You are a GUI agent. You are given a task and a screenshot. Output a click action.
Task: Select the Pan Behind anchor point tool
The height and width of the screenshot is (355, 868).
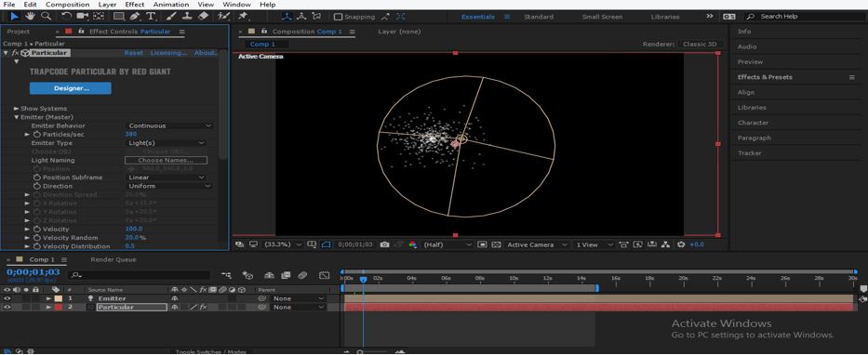(100, 17)
